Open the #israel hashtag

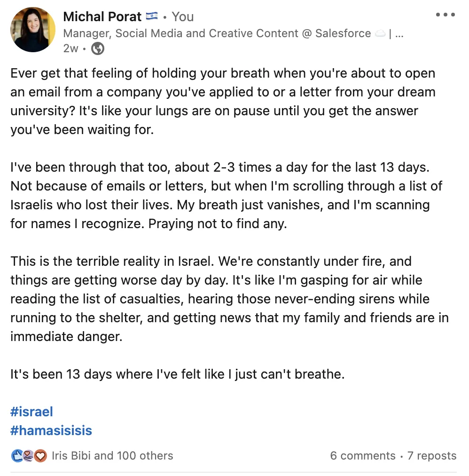[31, 412]
